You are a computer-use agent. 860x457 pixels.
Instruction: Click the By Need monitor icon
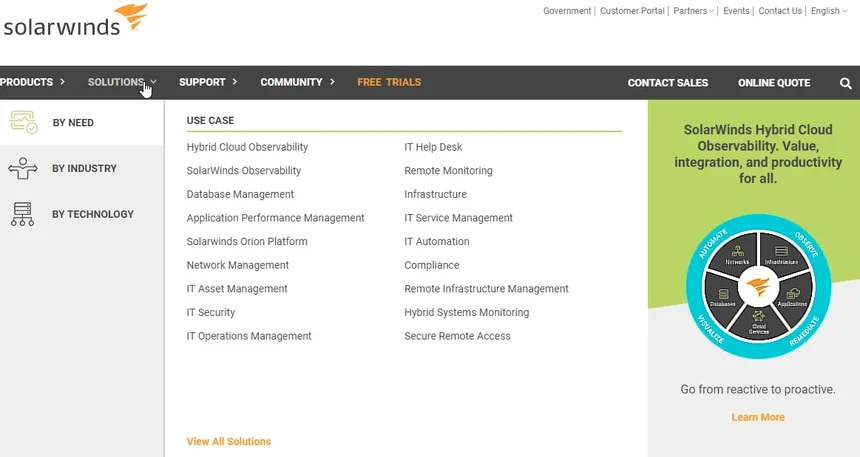pos(24,122)
